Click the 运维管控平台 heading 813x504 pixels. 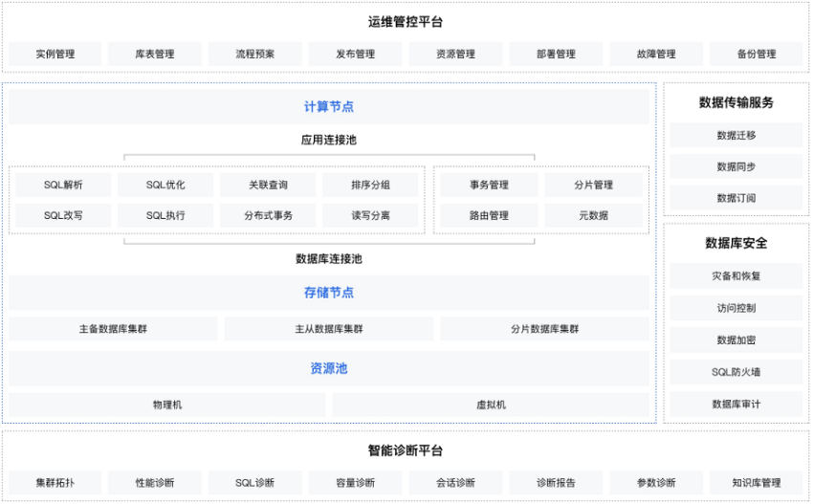406,22
